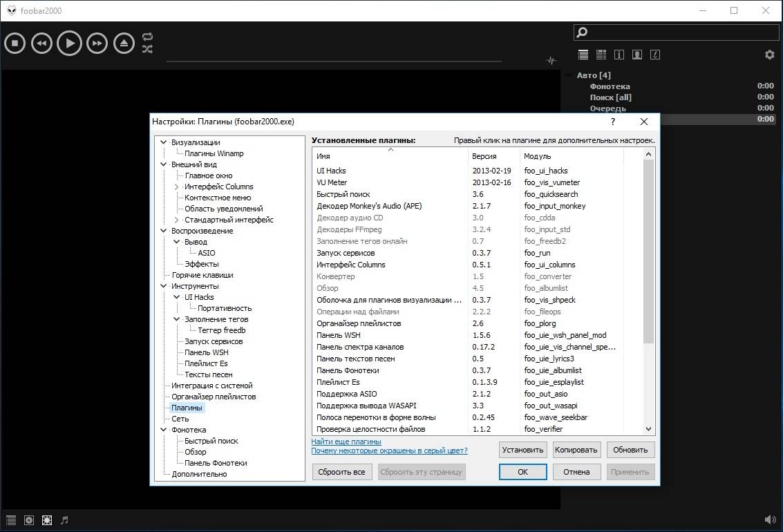Viewport: 783px width, 532px height.
Task: Toggle the shuffle mode icon
Action: (x=147, y=49)
